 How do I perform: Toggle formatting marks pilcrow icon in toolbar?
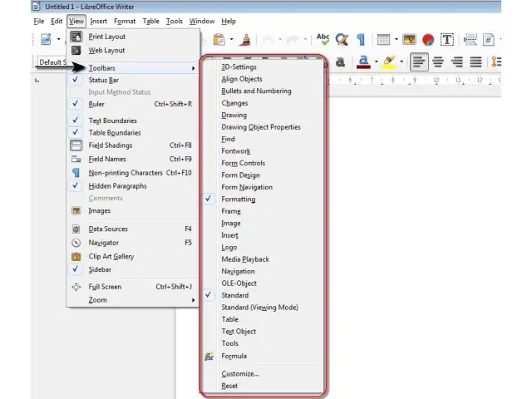pyautogui.click(x=361, y=39)
